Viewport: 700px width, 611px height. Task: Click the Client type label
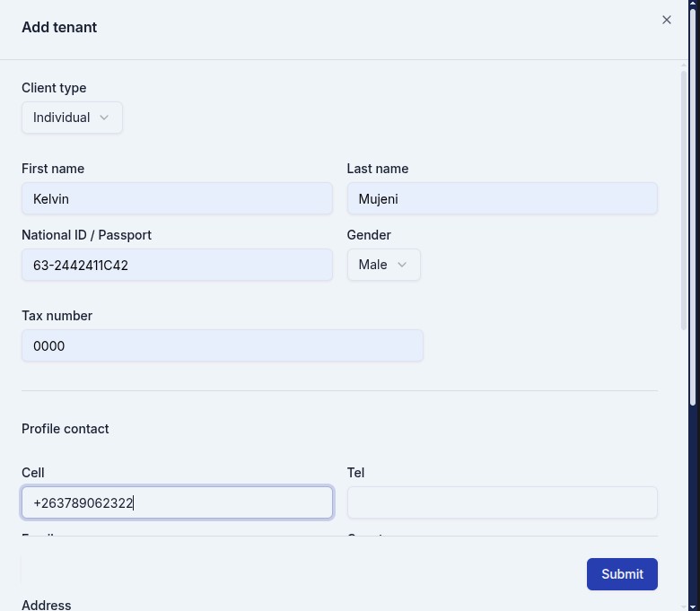coord(54,88)
